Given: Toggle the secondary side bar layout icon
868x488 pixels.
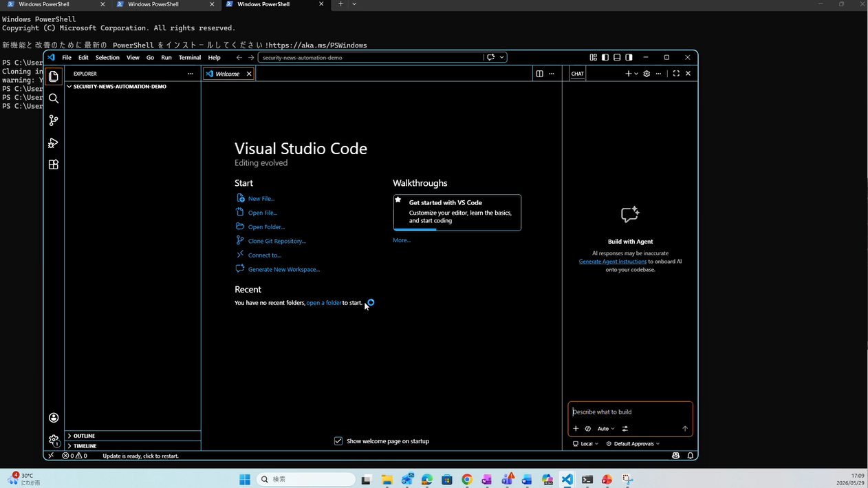Looking at the screenshot, I should (629, 57).
